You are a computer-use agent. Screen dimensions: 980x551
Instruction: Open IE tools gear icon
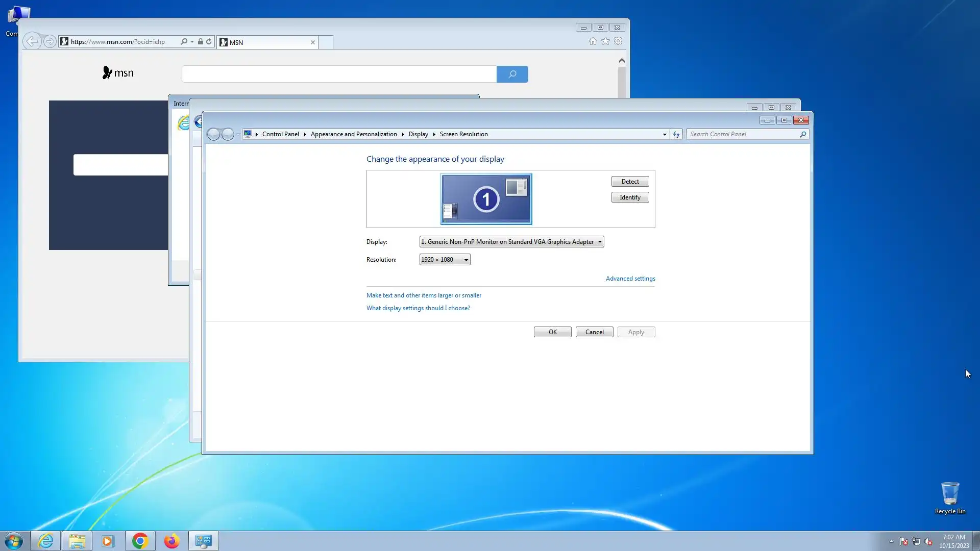618,41
